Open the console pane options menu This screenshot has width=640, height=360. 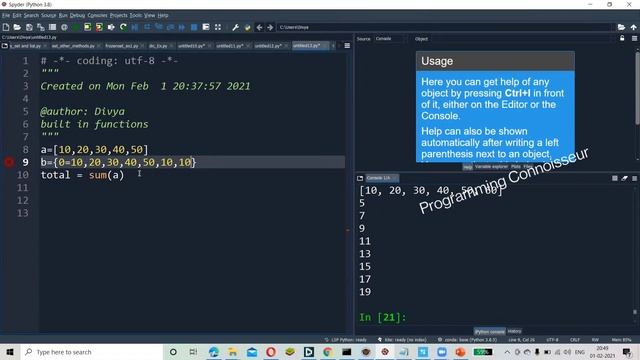click(x=634, y=178)
